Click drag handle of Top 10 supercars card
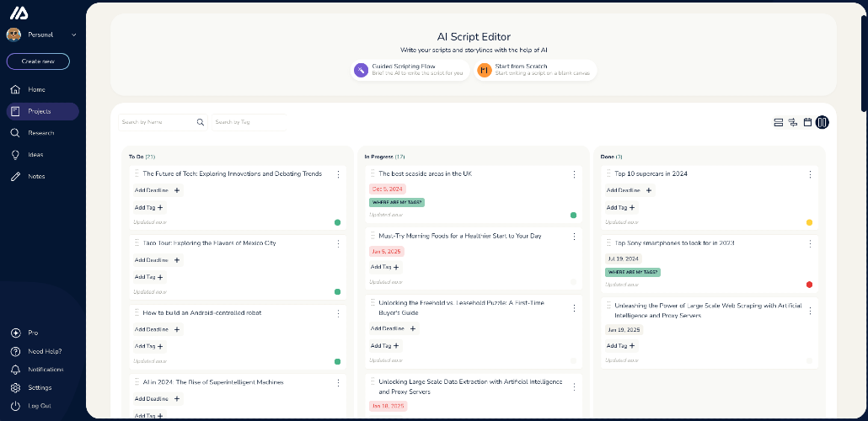 [608, 173]
